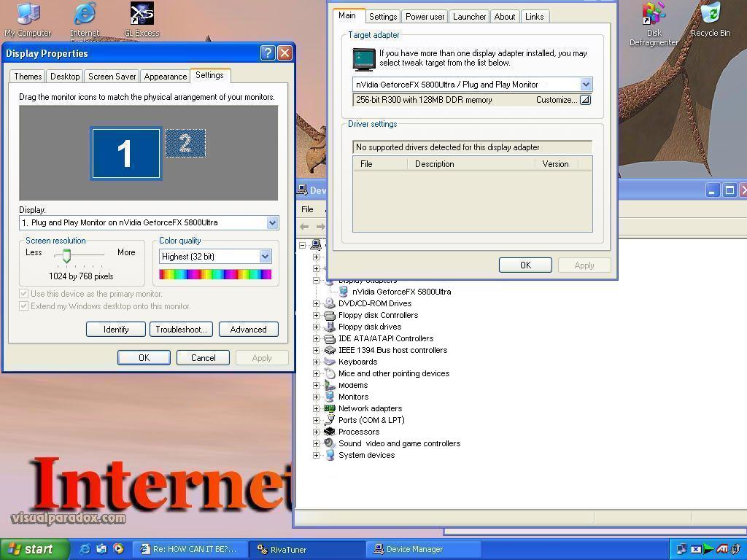
Task: Click the ATI icon in system tray
Action: [722, 550]
